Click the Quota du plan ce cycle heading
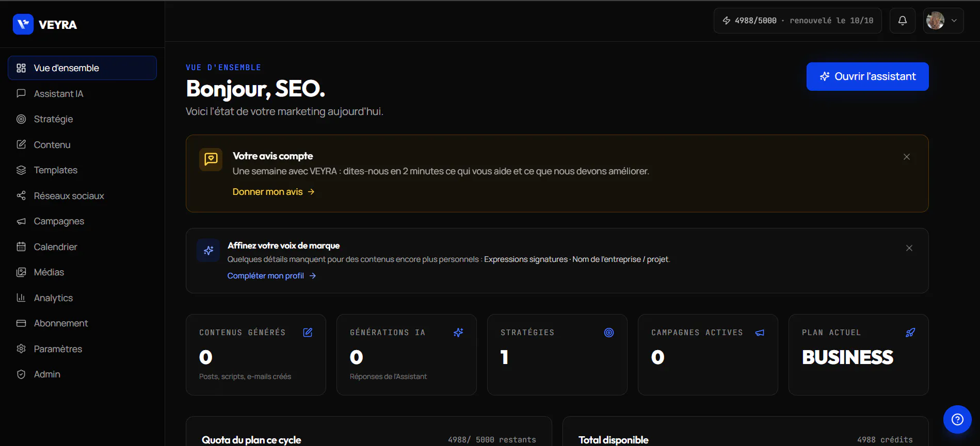Image resolution: width=980 pixels, height=446 pixels. pos(251,440)
